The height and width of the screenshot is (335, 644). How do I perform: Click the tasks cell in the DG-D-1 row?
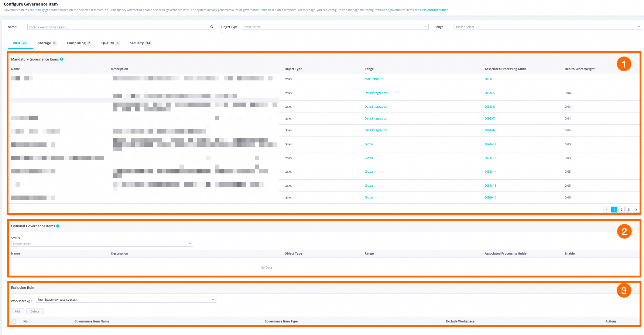click(288, 79)
